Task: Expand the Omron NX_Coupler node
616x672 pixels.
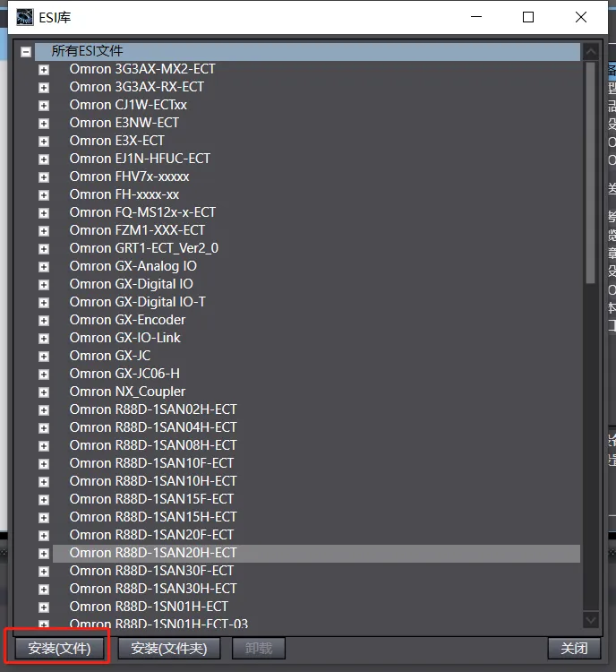Action: [x=44, y=392]
